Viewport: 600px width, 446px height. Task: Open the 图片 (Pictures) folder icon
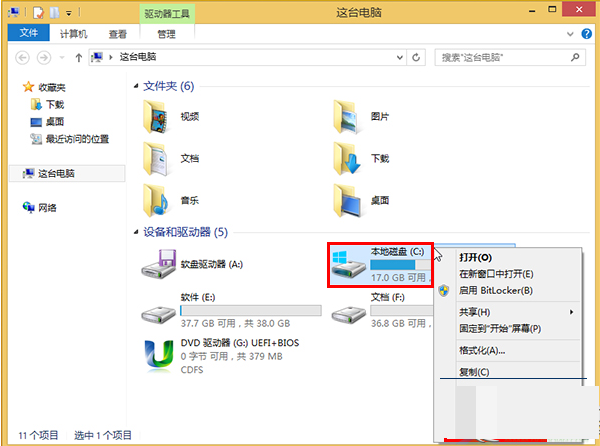pyautogui.click(x=350, y=117)
